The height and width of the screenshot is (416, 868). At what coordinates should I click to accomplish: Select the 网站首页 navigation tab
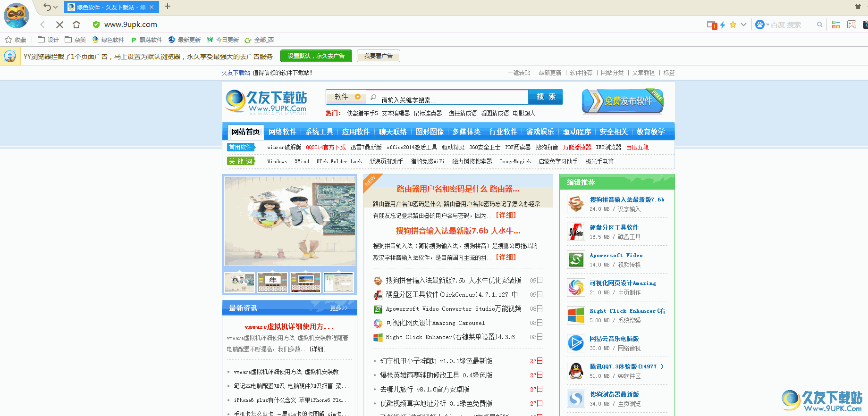coord(245,132)
